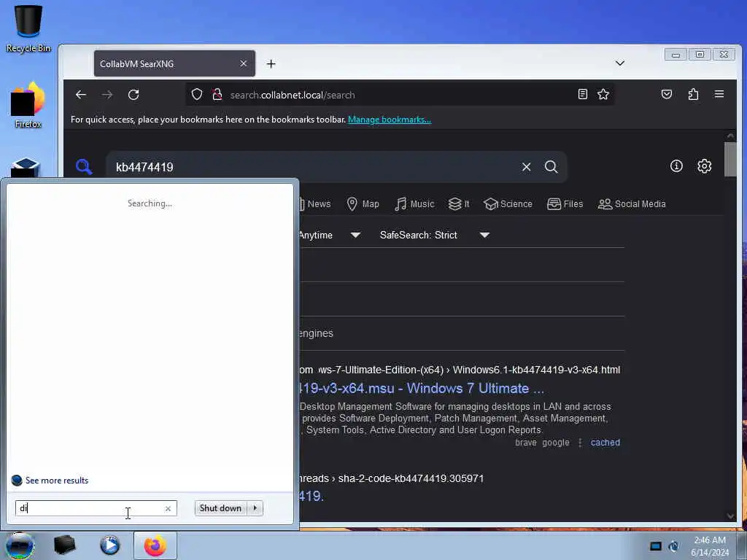Screen dimensions: 747x560
Task: Open the cached link for the first result
Action: click(x=605, y=443)
